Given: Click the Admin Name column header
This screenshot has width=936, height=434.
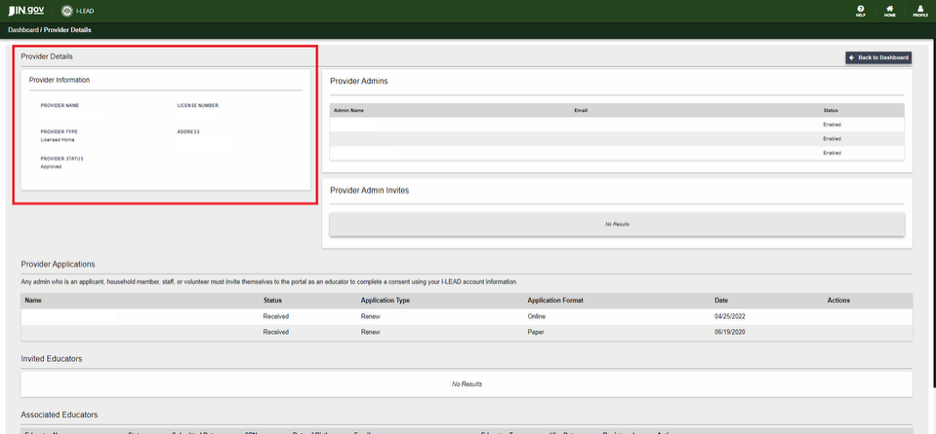Looking at the screenshot, I should [349, 110].
